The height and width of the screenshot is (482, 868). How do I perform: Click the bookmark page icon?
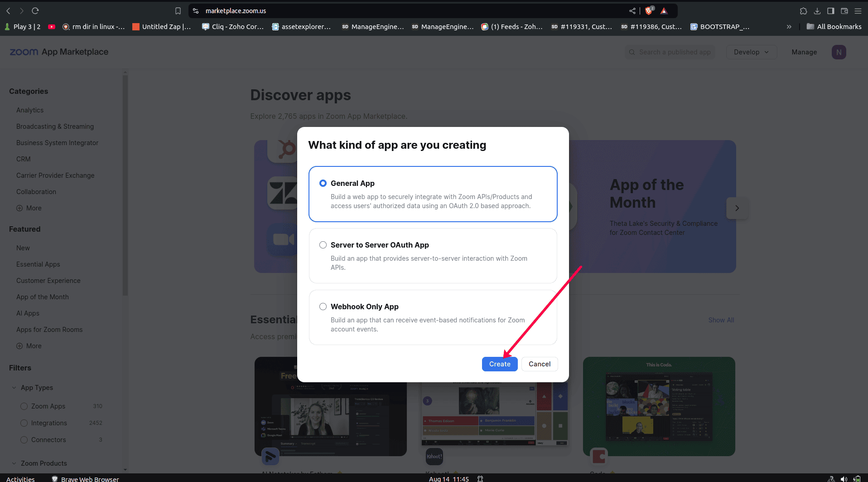point(178,11)
